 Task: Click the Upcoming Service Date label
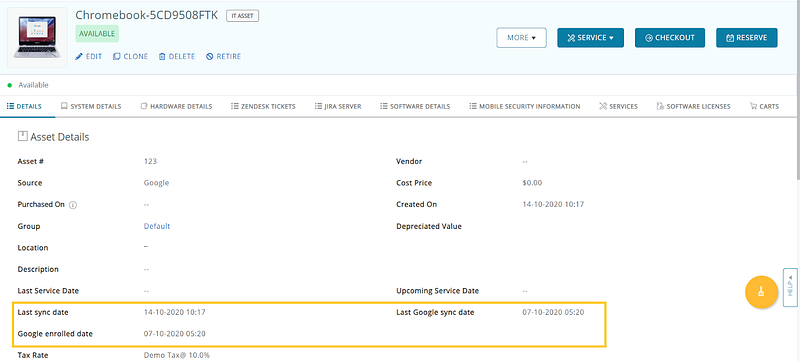point(437,291)
